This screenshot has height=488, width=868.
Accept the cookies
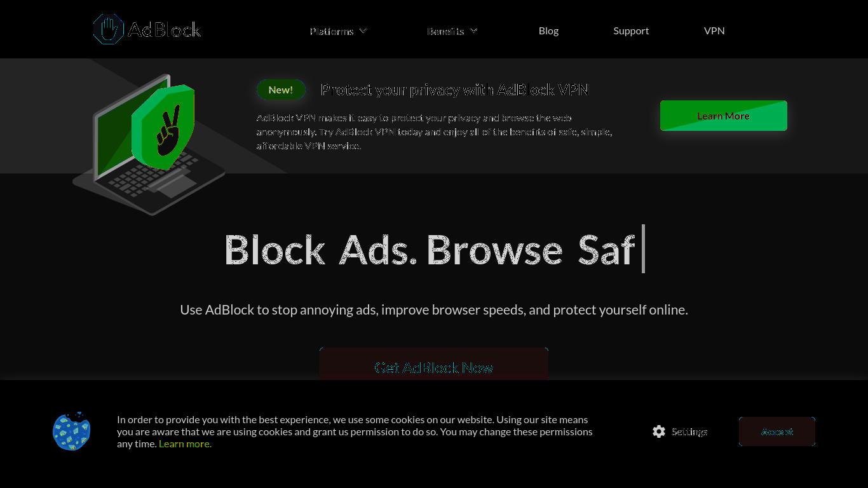click(x=777, y=431)
